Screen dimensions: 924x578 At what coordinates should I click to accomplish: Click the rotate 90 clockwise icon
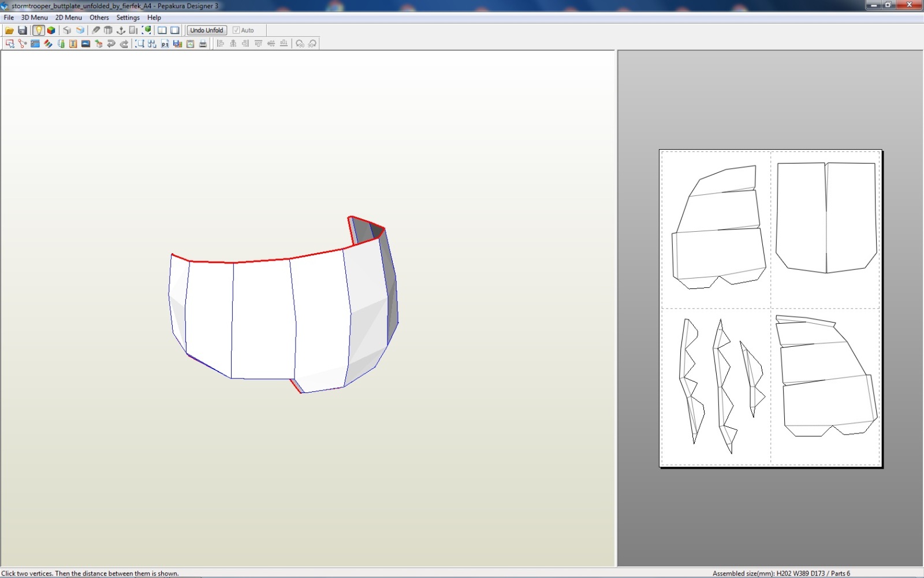pos(312,43)
